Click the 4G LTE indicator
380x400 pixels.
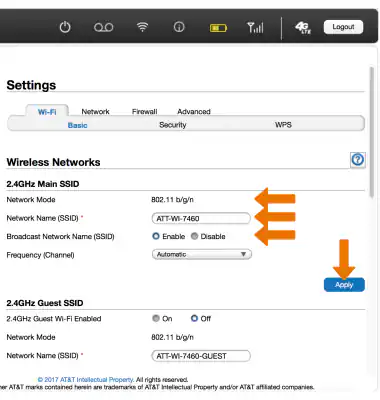click(x=303, y=27)
